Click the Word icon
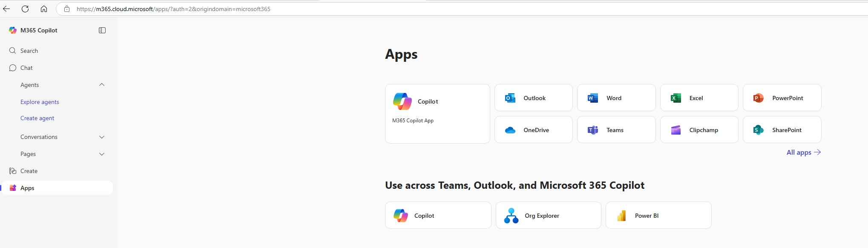This screenshot has width=868, height=248. [x=593, y=98]
